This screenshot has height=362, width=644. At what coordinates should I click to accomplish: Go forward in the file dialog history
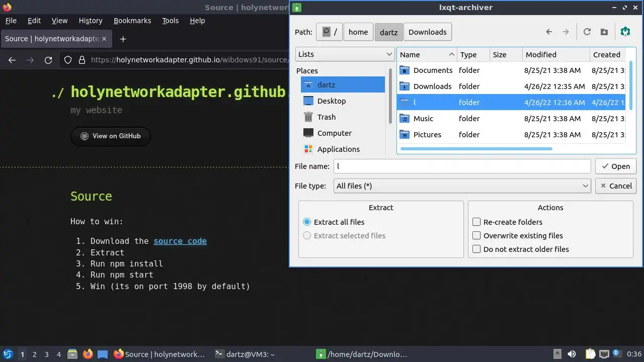click(x=566, y=32)
